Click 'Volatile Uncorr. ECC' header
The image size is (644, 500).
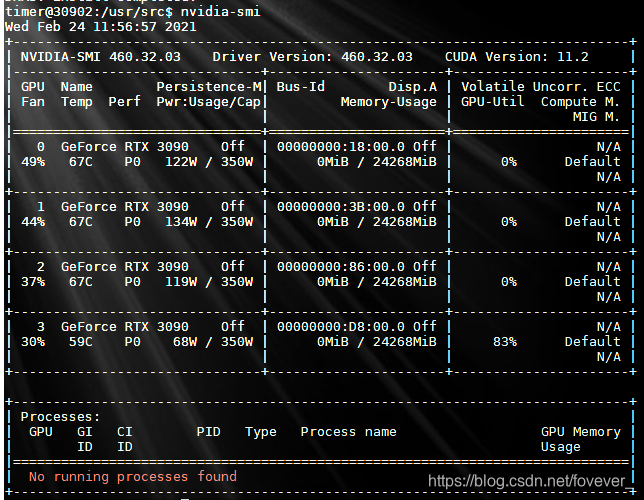[540, 87]
